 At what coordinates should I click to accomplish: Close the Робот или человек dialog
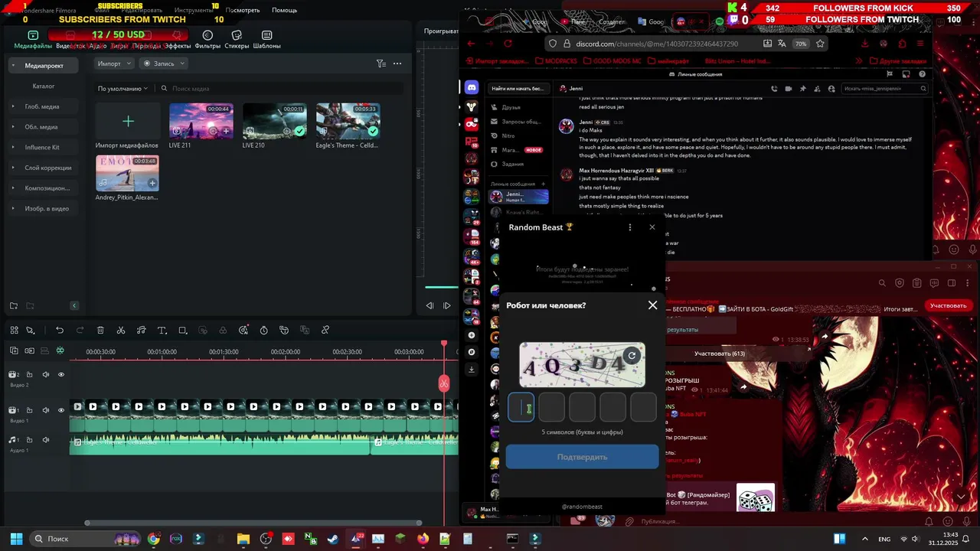[652, 305]
